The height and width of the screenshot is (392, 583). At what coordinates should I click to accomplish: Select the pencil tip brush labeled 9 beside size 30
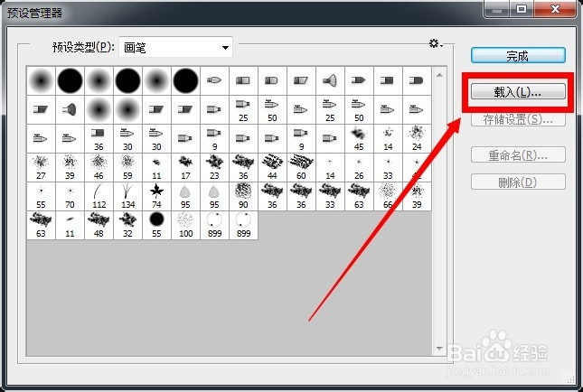[214, 138]
